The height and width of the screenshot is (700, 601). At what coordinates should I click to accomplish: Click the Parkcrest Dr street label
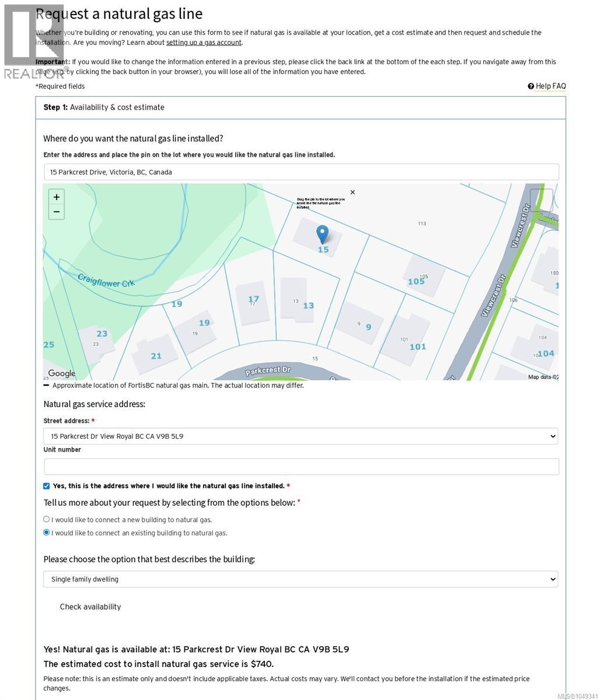point(268,371)
